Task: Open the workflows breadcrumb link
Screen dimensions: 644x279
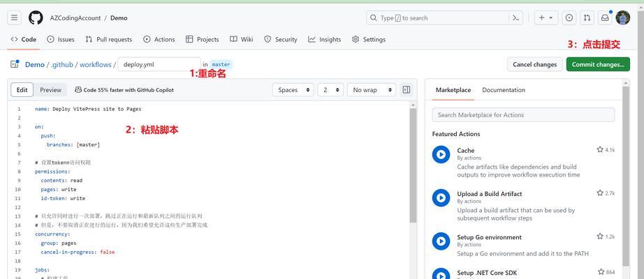Action: (x=95, y=64)
